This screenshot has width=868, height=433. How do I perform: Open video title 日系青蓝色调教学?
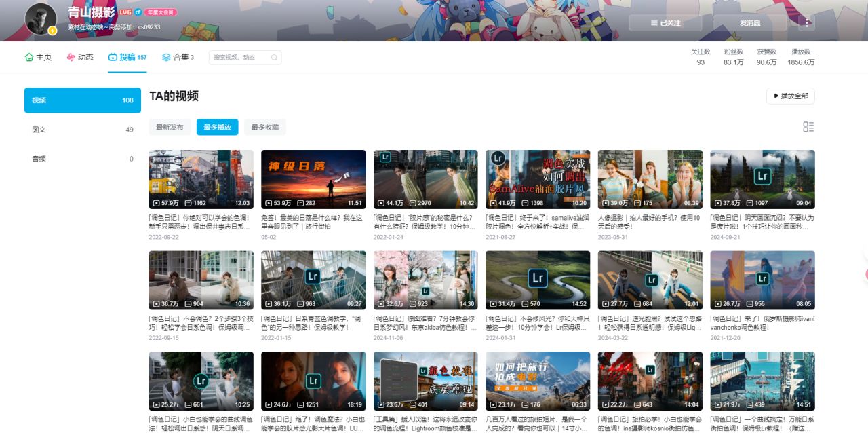click(313, 322)
